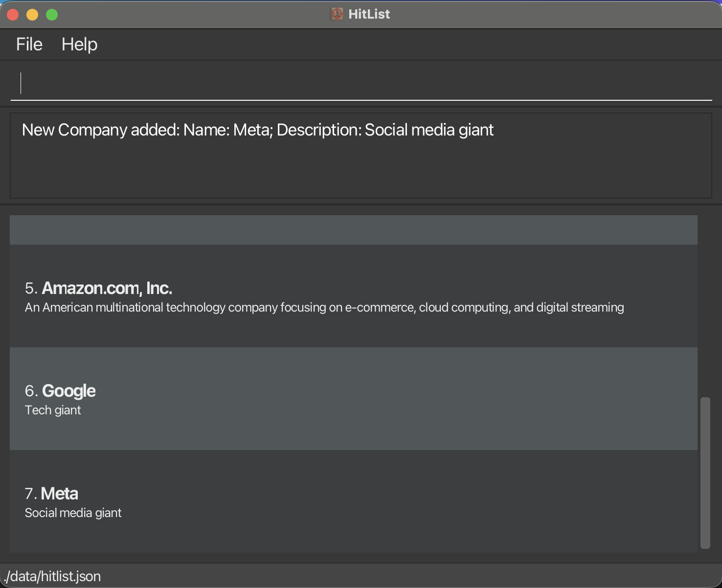Click the green zoom traffic light button
Viewport: 722px width, 588px height.
coord(51,15)
